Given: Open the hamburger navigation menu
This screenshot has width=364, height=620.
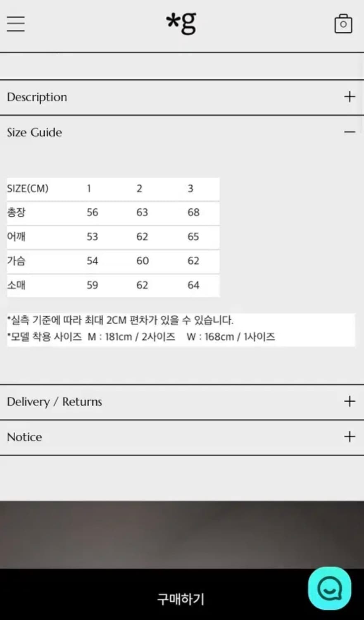Looking at the screenshot, I should [15, 24].
